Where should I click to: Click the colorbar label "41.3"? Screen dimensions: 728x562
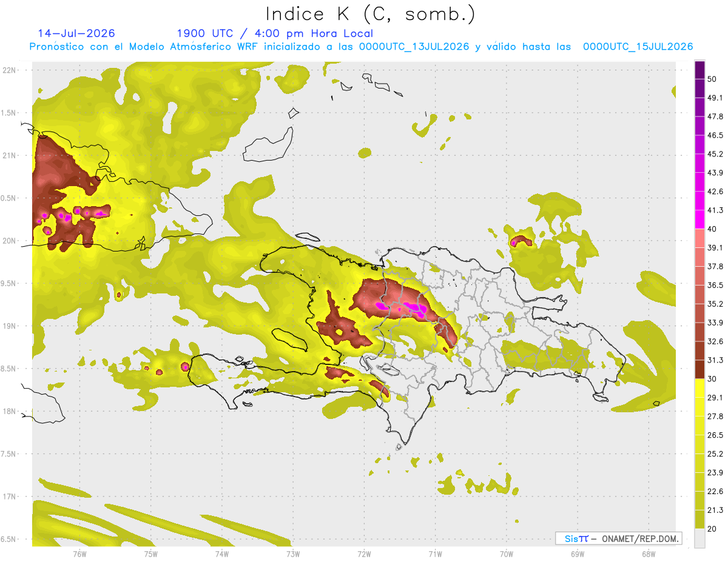tap(715, 210)
